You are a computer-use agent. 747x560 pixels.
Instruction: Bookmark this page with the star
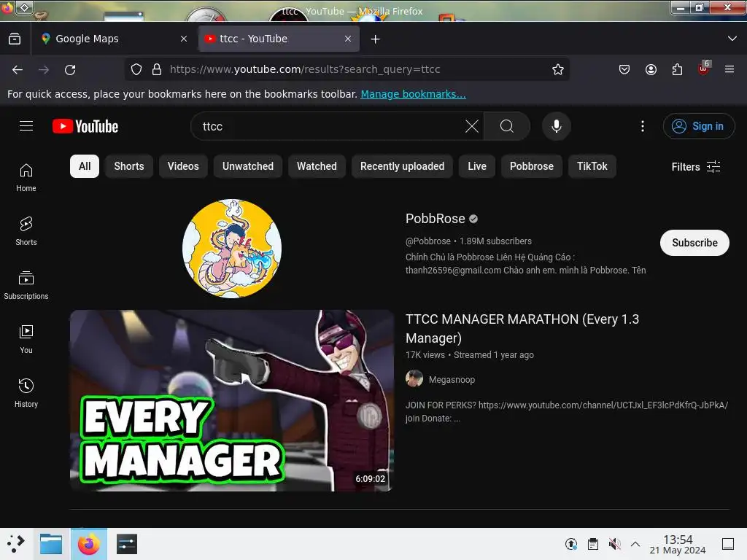tap(558, 69)
